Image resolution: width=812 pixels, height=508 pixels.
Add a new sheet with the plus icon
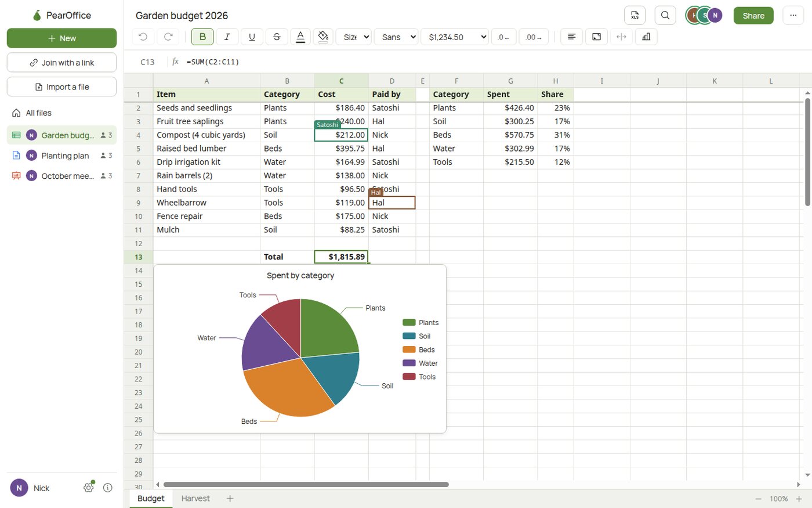(230, 498)
